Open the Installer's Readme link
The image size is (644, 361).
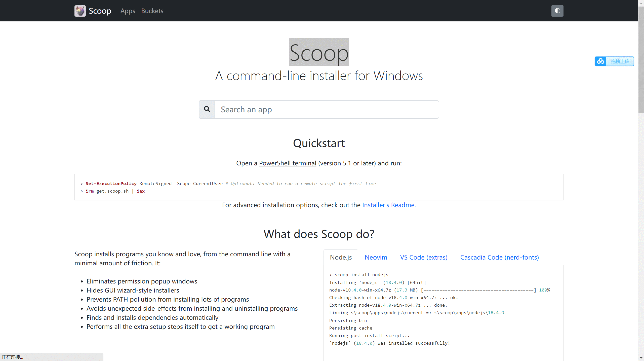[388, 205]
